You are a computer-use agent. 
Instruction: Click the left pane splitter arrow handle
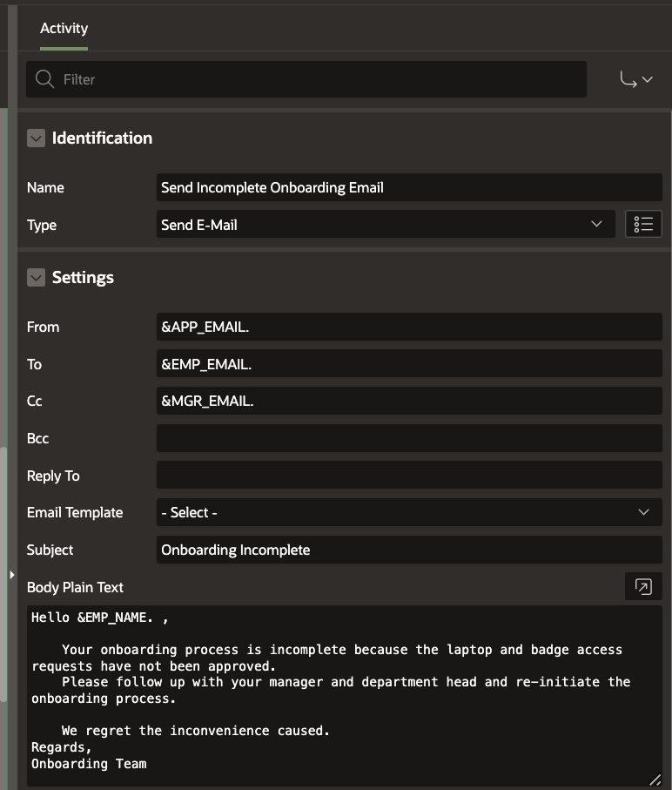(x=11, y=575)
